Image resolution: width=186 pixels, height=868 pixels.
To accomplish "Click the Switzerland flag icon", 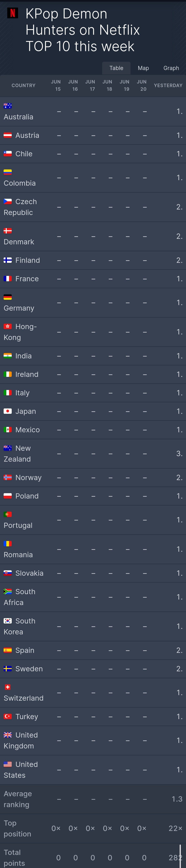I will (x=7, y=687).
